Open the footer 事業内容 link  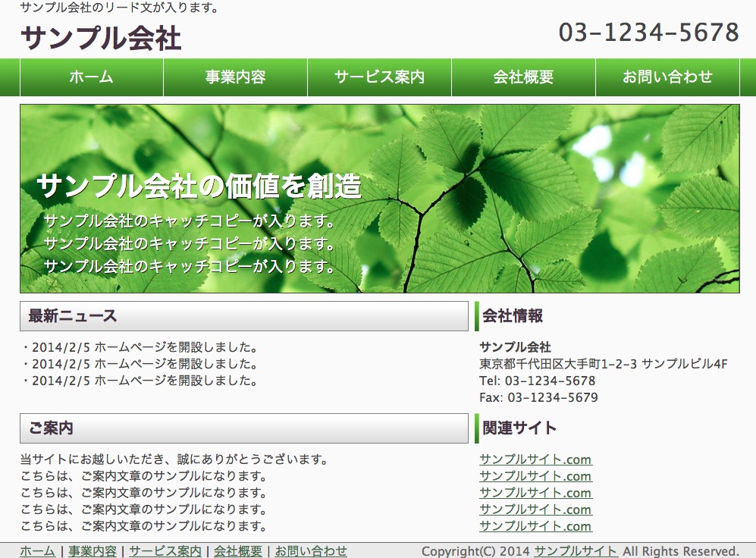[x=93, y=551]
